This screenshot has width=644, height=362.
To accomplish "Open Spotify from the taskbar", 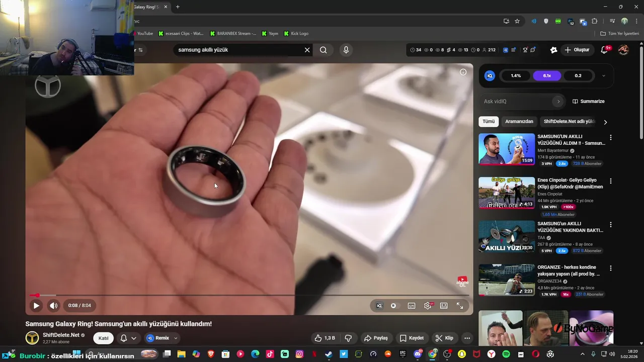I will click(506, 354).
